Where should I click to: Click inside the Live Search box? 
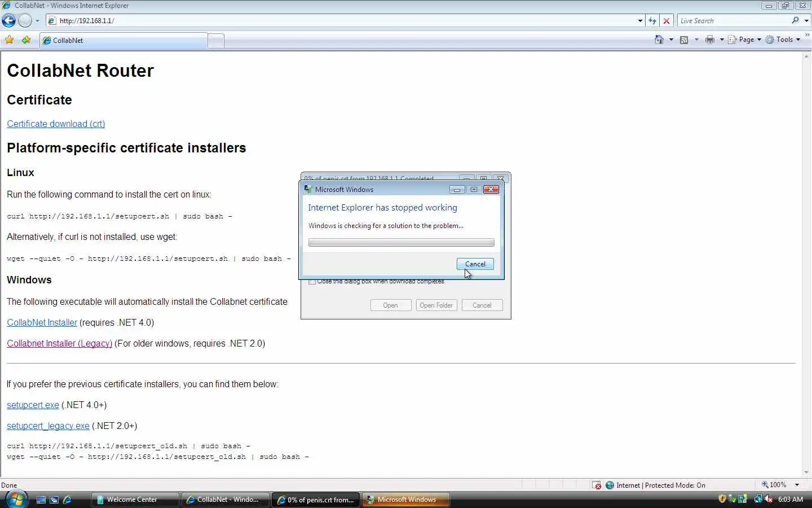point(733,21)
